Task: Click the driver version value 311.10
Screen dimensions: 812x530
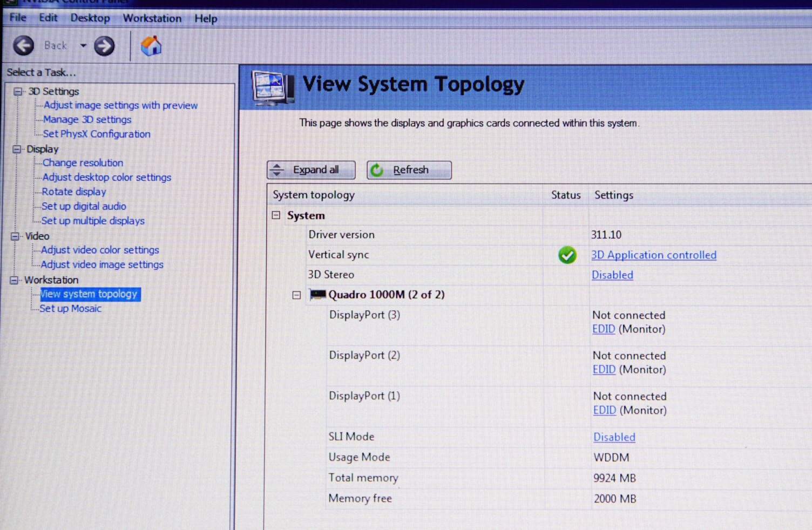Action: tap(606, 235)
